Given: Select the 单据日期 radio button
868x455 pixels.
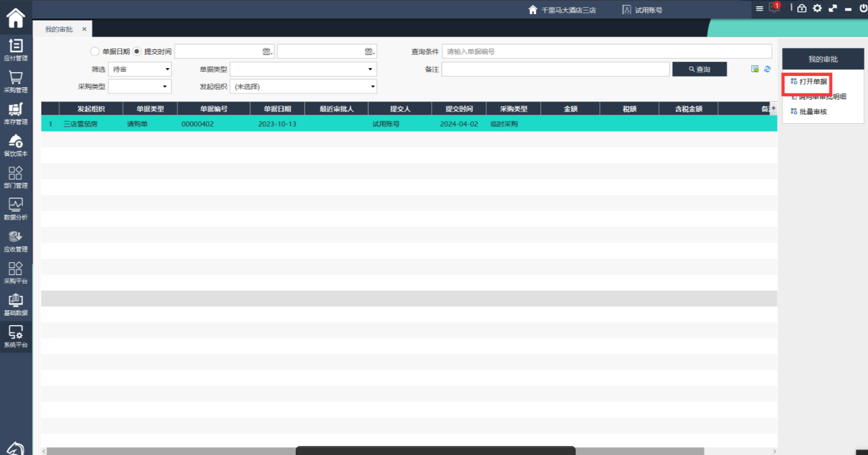Looking at the screenshot, I should click(95, 52).
